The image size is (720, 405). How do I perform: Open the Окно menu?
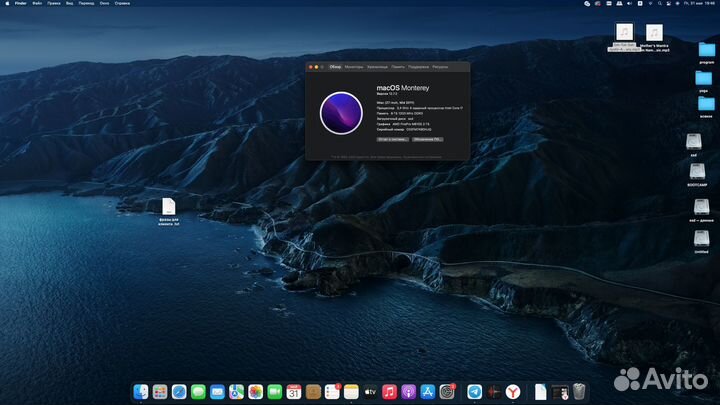[104, 3]
